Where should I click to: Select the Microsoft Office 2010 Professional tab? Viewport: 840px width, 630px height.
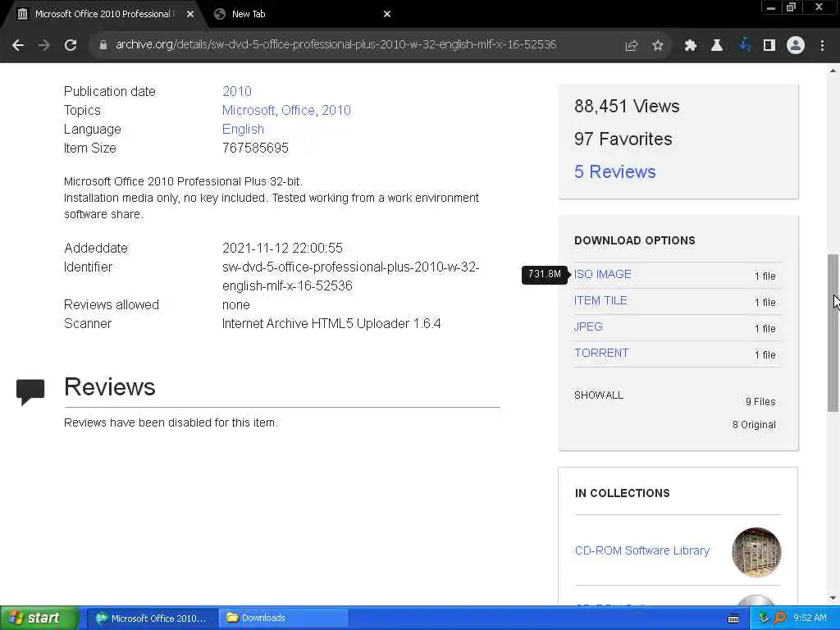[x=102, y=15]
